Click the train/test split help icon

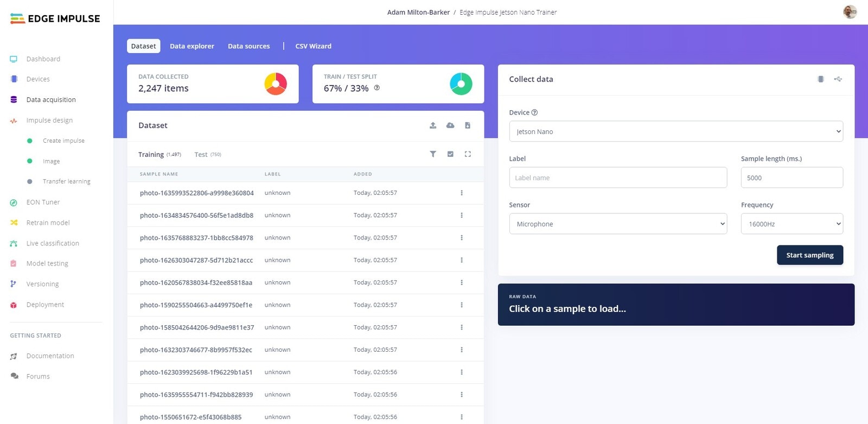click(x=377, y=88)
